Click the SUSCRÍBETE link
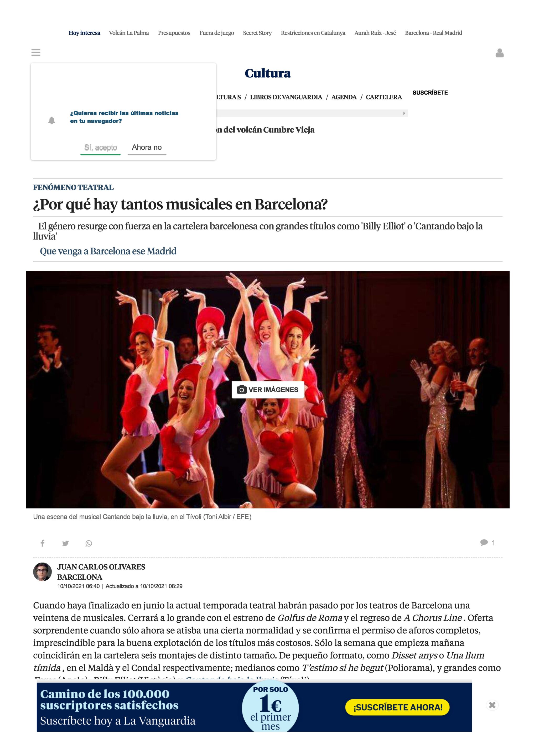This screenshot has width=534, height=756. 430,92
